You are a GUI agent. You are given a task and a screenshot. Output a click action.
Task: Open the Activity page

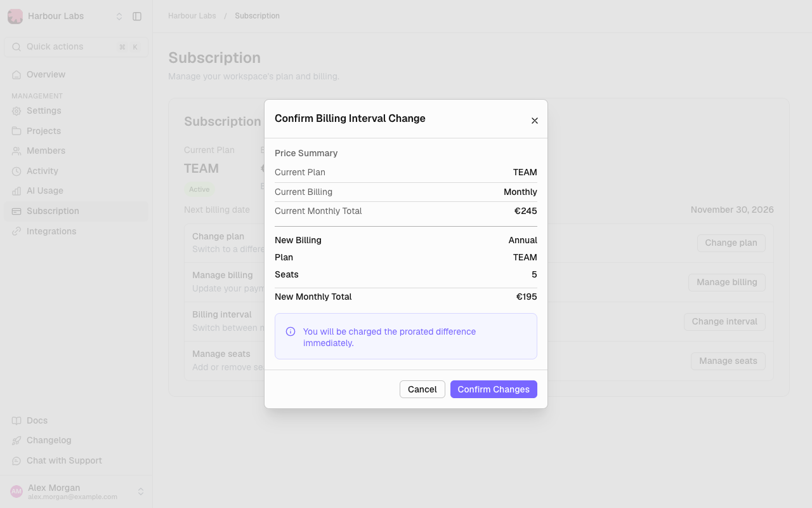pos(76,171)
